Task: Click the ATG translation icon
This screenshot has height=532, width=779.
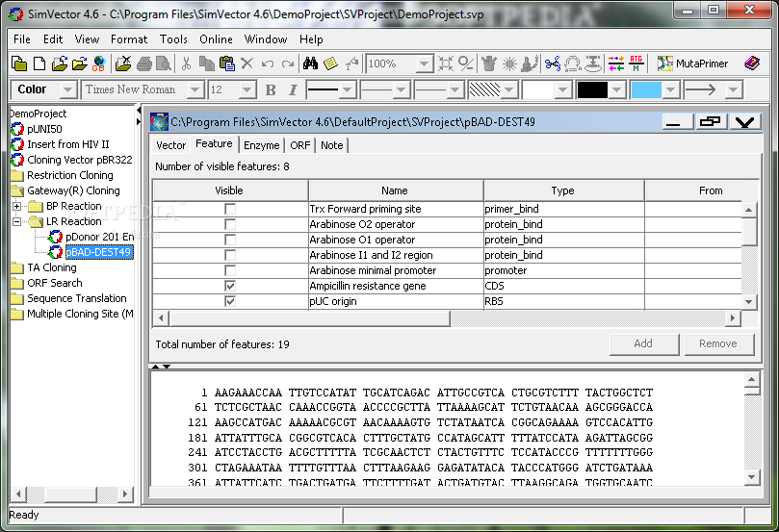Action: [x=636, y=63]
